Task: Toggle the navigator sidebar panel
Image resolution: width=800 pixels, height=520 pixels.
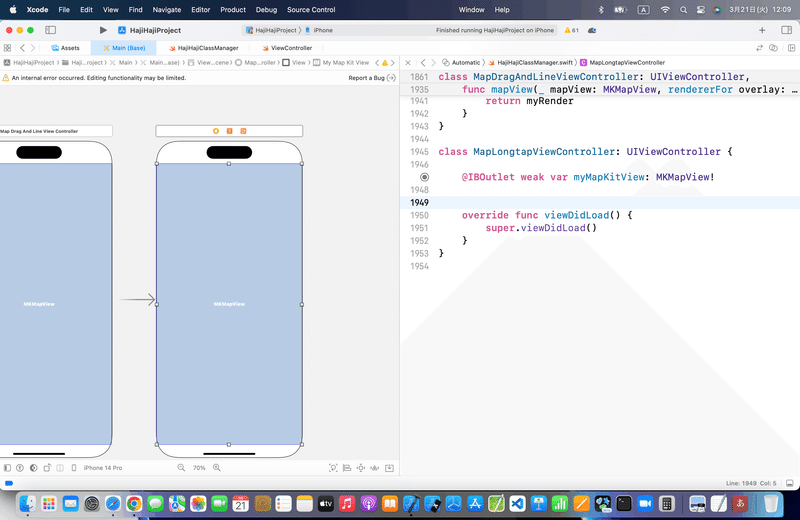Action: pyautogui.click(x=51, y=30)
